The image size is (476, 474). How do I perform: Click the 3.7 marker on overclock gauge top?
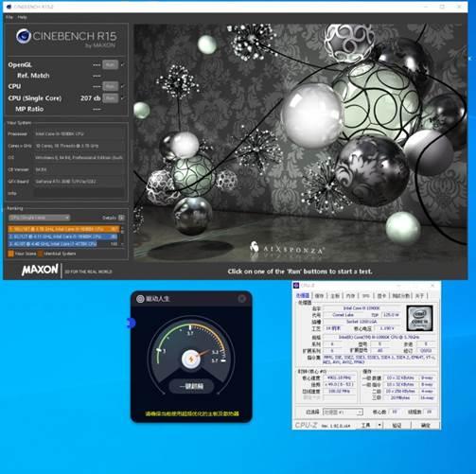click(190, 333)
